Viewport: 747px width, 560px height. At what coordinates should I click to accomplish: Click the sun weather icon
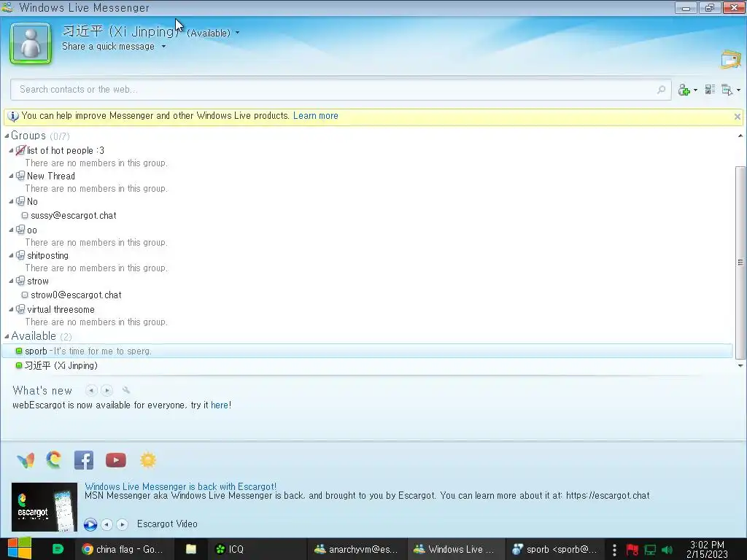pyautogui.click(x=148, y=460)
